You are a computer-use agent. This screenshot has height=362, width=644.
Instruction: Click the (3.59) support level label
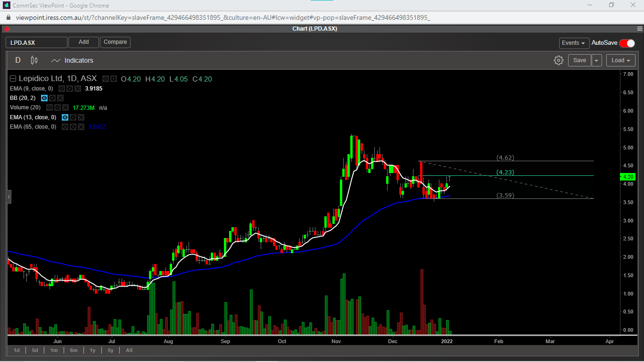505,195
